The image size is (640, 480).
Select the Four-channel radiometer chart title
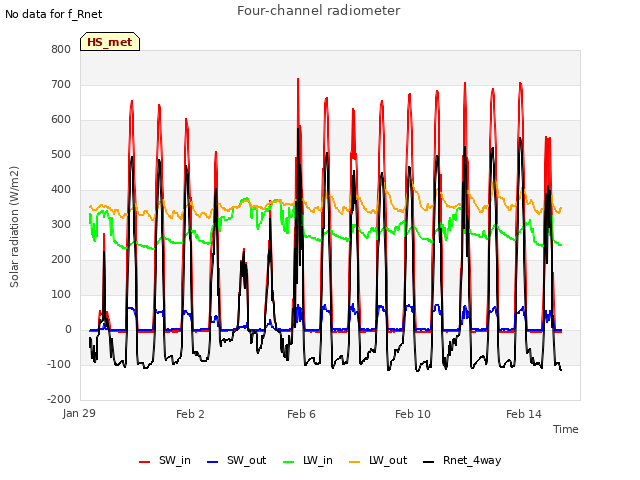point(319,11)
